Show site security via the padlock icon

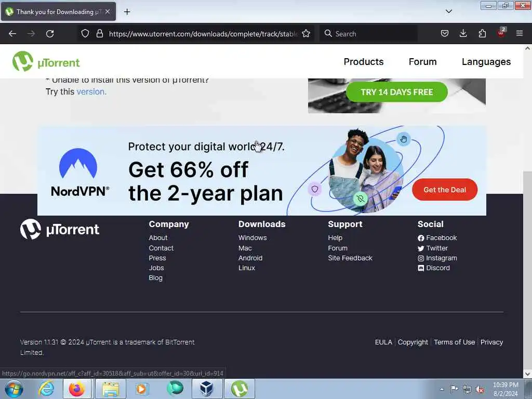tap(99, 33)
